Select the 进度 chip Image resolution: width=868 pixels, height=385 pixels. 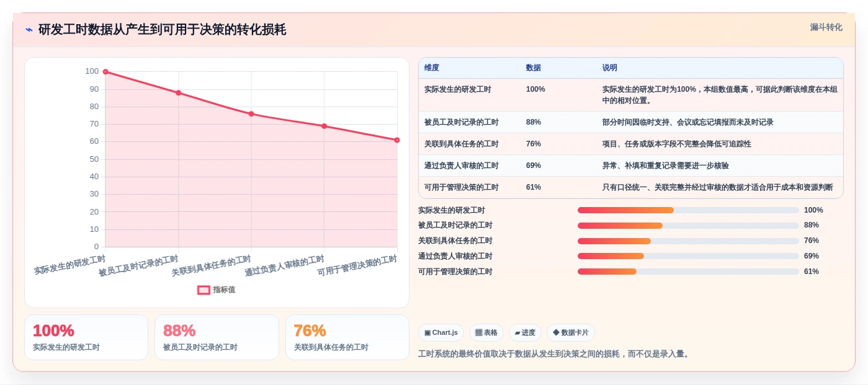525,332
